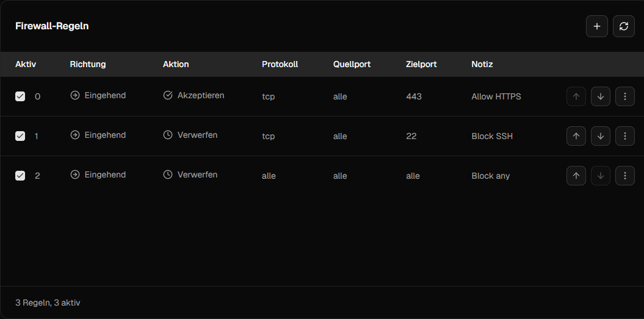Click the Block SSH note text

492,136
